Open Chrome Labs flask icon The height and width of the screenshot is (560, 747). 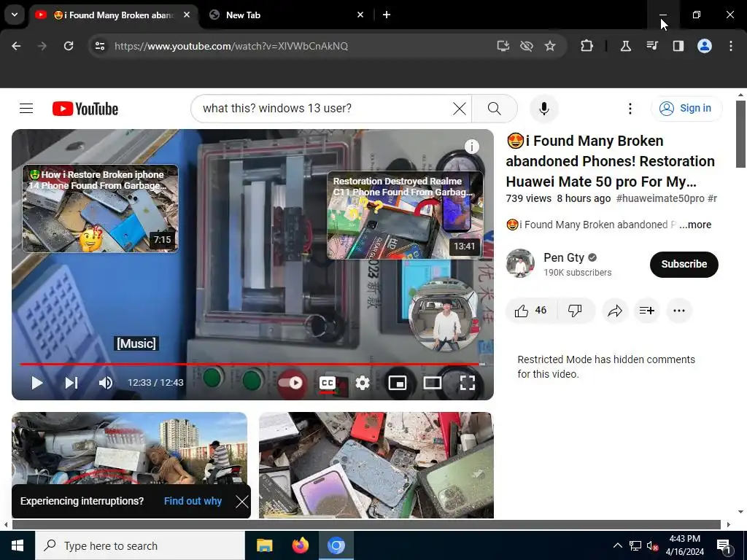click(x=625, y=46)
